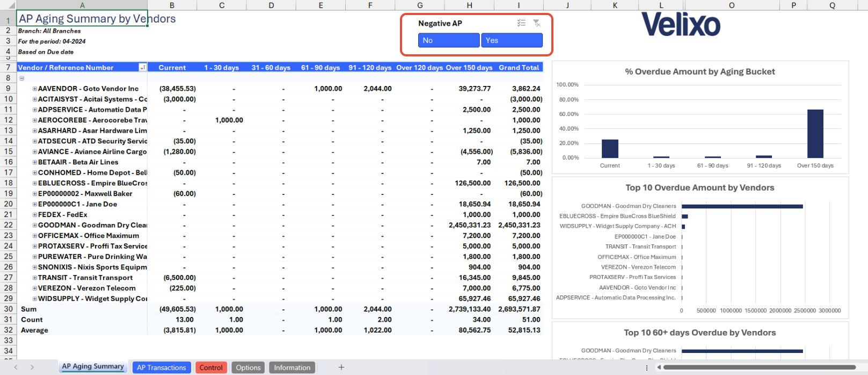The image size is (868, 375).
Task: Clear filter icon in Negative AP slicer
Action: pyautogui.click(x=536, y=23)
